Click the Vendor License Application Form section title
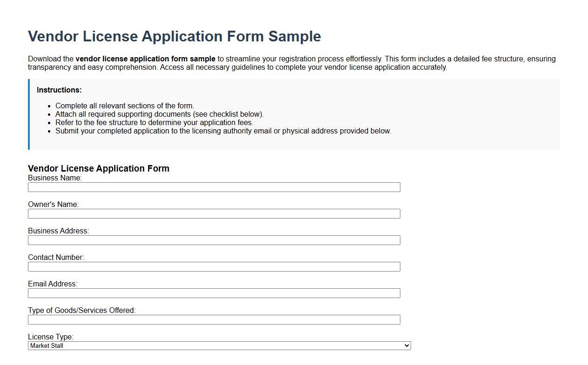The image size is (588, 365). [99, 168]
